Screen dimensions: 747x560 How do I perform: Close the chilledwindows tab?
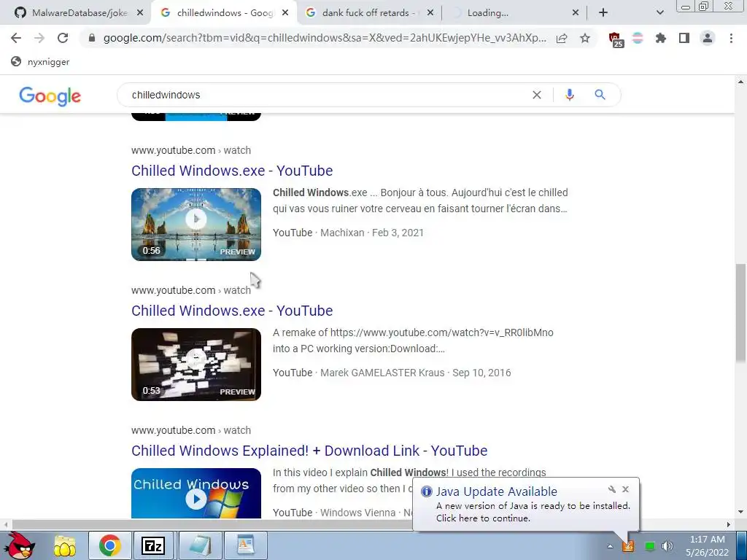(x=285, y=13)
